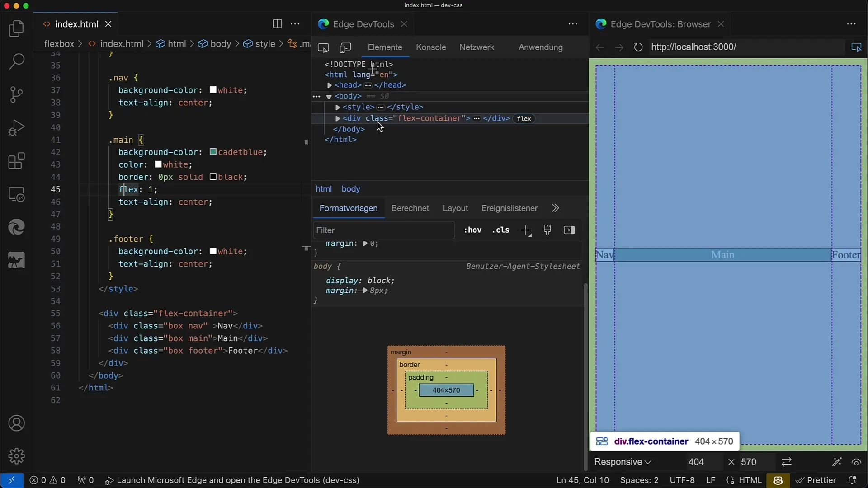Toggle device emulation in DevTools

tap(345, 47)
